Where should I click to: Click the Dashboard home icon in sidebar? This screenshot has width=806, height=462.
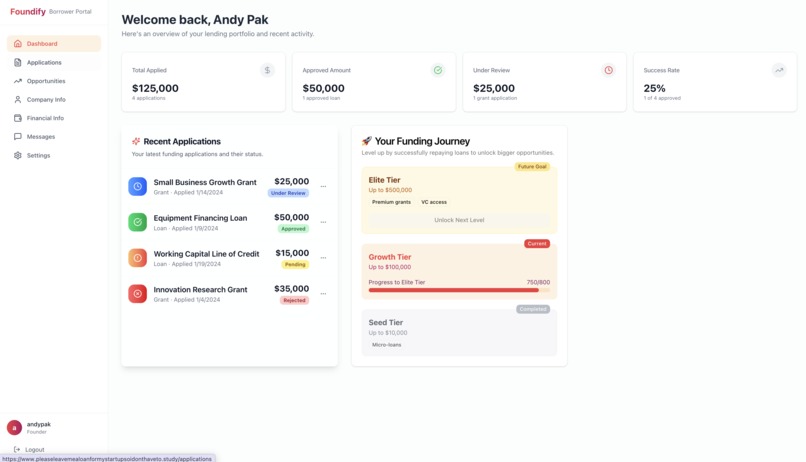point(17,44)
